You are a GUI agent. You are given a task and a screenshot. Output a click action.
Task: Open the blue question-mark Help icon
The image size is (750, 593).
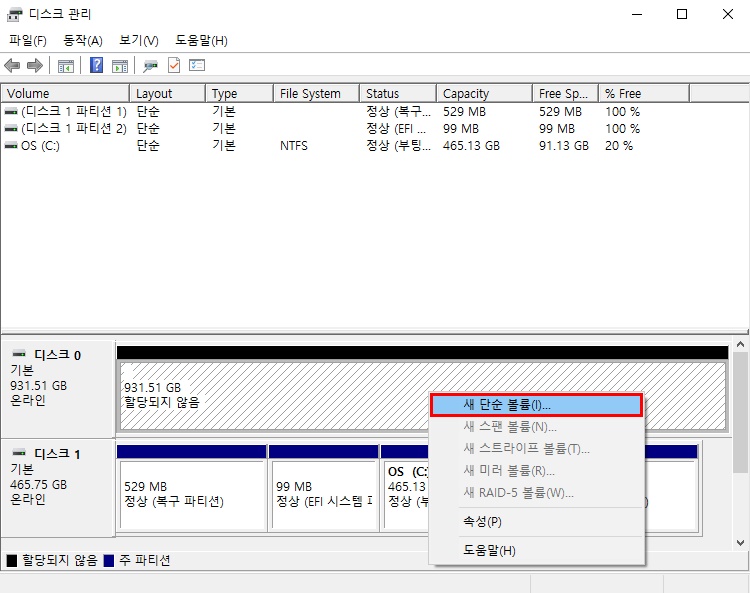click(96, 65)
